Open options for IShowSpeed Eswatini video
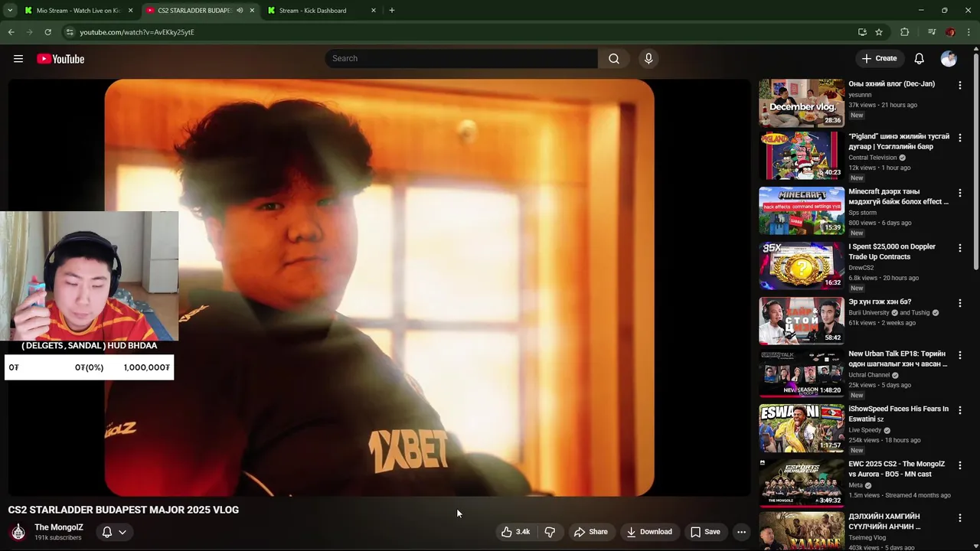Viewport: 980px width, 551px height. 960,410
